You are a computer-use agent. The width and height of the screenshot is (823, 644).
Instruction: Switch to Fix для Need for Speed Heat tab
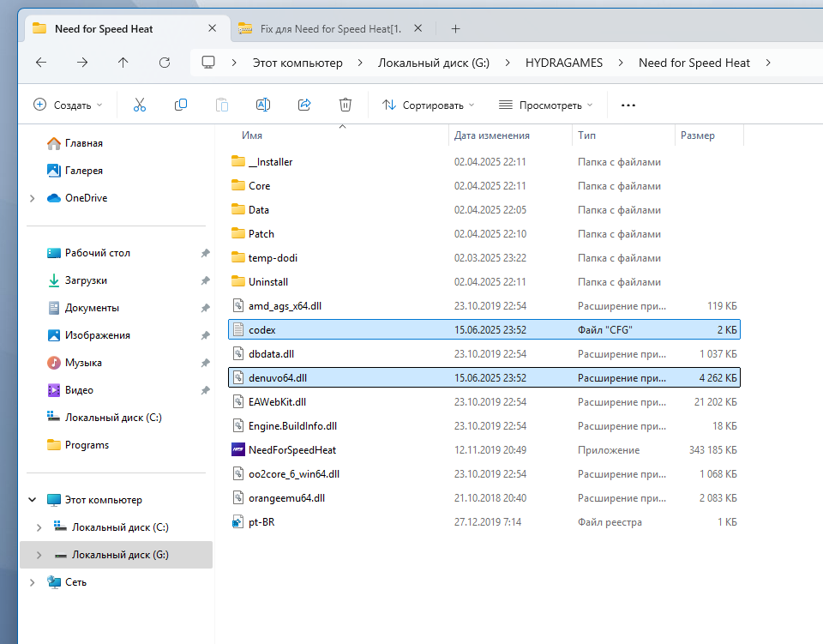pyautogui.click(x=331, y=29)
